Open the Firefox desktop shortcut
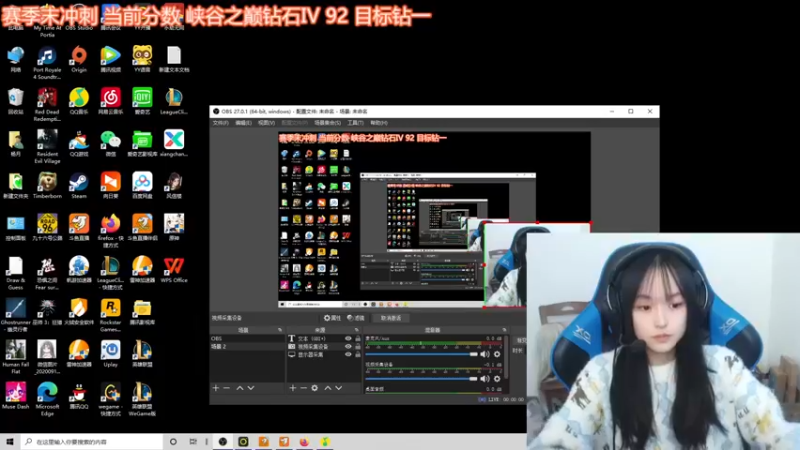 pyautogui.click(x=110, y=231)
